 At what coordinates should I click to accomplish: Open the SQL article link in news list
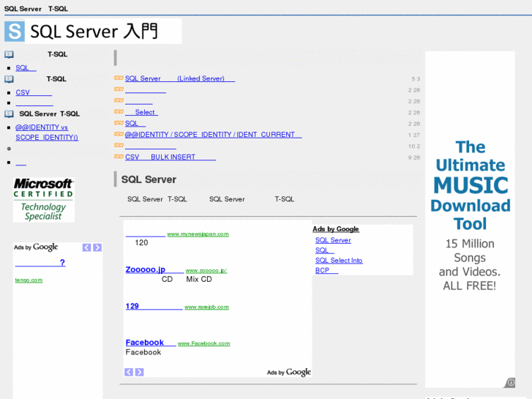click(x=135, y=123)
